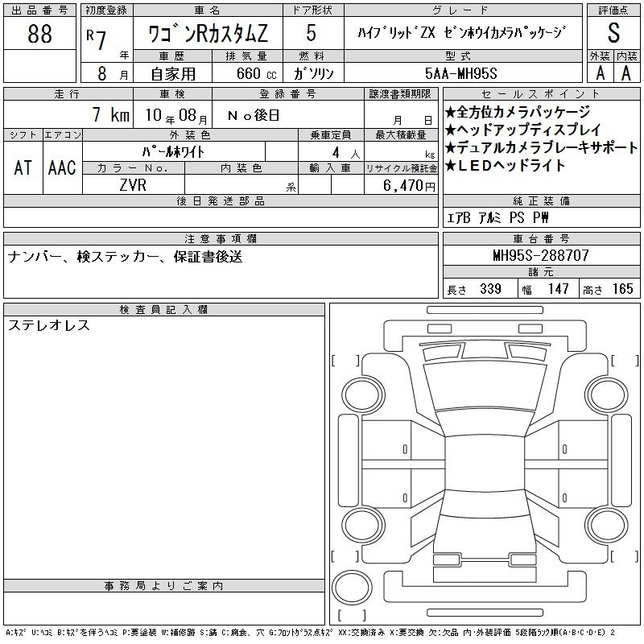Select the height value 165
The width and height of the screenshot is (644, 644).
[622, 289]
